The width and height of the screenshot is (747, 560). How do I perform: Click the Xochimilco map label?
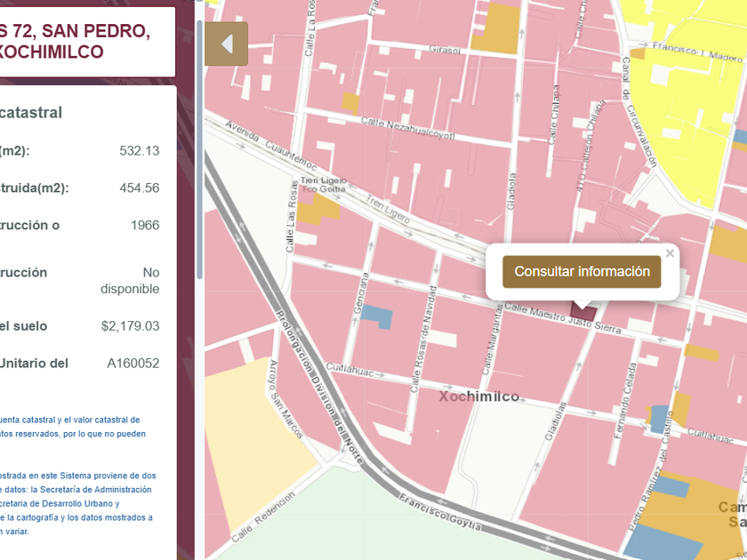(479, 396)
